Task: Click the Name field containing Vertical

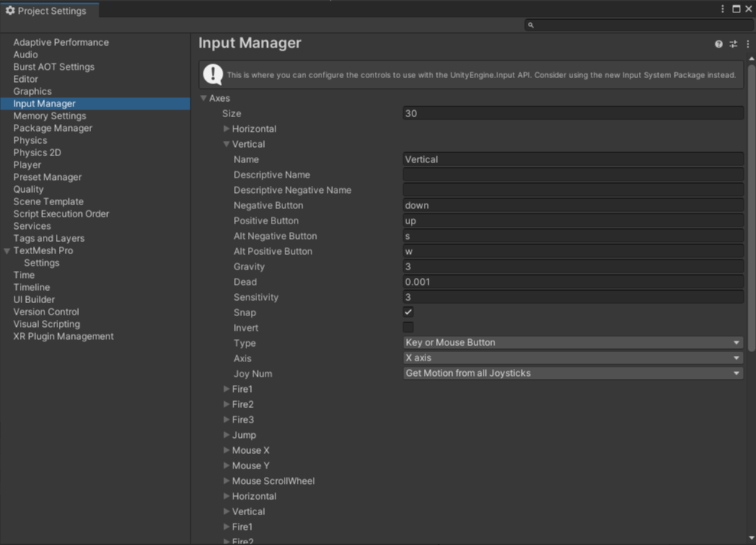Action: tap(573, 159)
